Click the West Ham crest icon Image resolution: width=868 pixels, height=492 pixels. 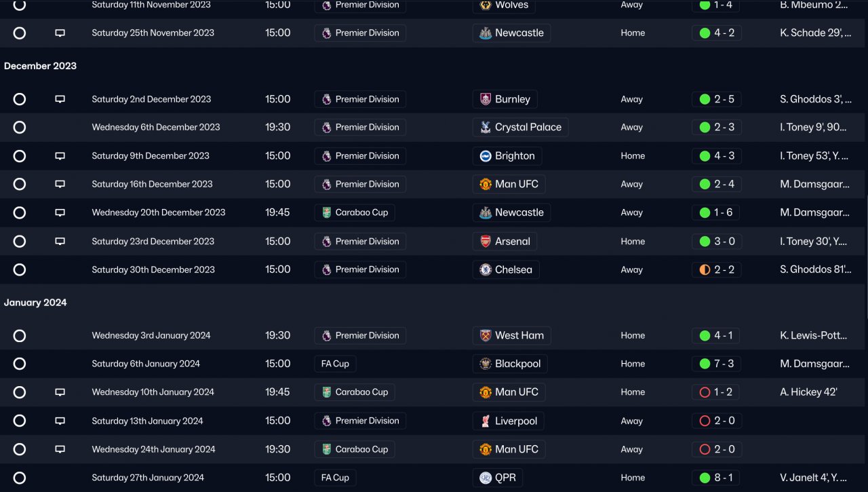pos(486,335)
